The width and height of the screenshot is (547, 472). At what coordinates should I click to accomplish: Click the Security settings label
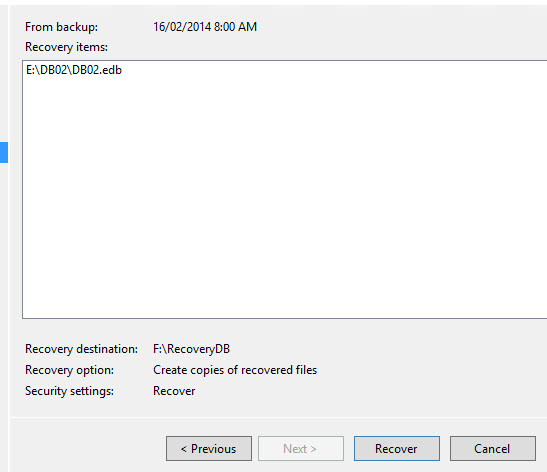[x=69, y=391]
